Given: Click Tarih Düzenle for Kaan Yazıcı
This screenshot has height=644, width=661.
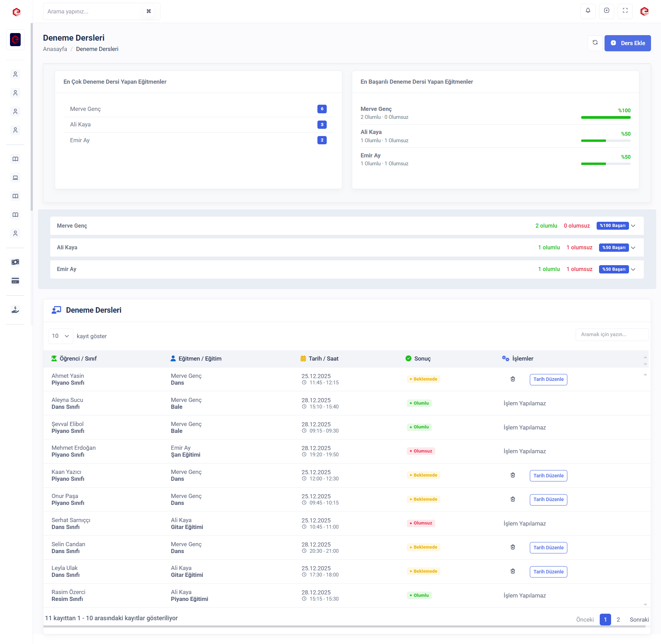Looking at the screenshot, I should [x=548, y=476].
